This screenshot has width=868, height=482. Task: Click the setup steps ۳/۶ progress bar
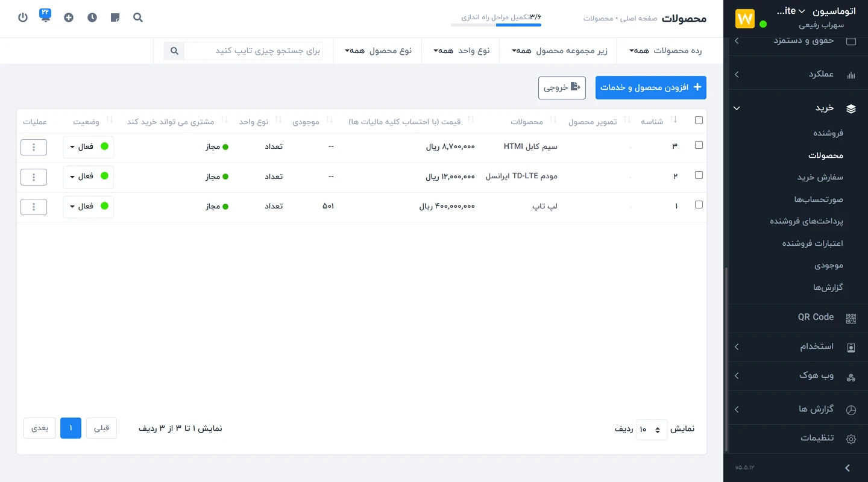(x=496, y=25)
